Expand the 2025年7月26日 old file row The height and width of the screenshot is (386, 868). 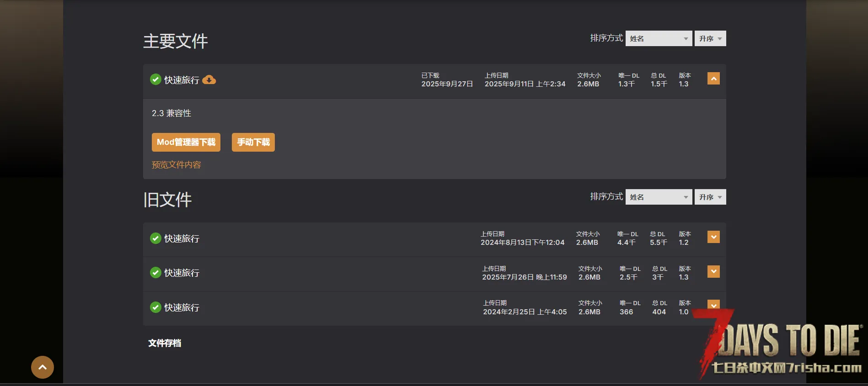click(x=713, y=272)
